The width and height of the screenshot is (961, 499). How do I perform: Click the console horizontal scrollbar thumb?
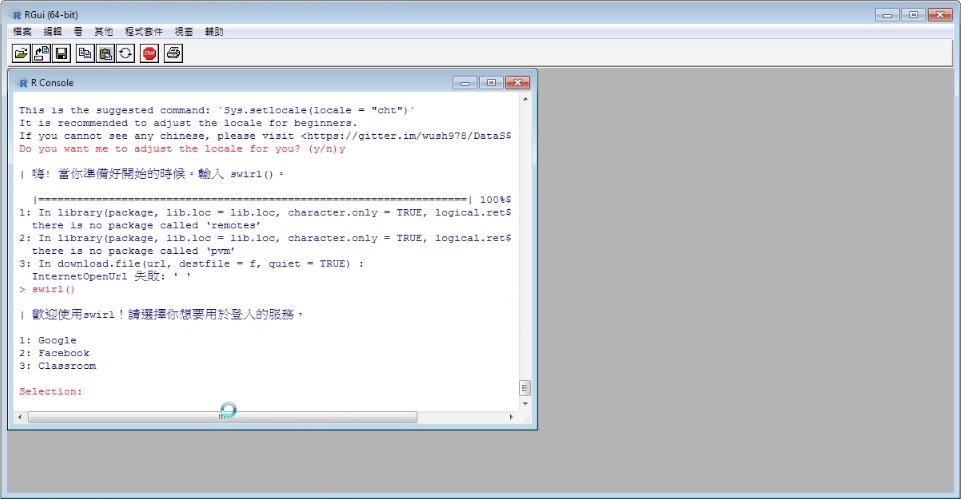coord(222,417)
